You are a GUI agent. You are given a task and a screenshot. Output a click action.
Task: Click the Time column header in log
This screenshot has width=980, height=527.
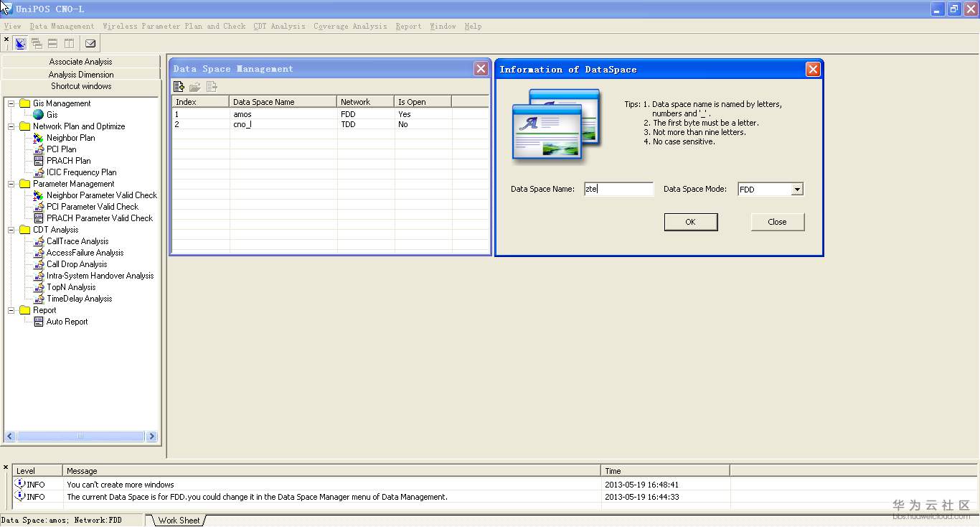tap(665, 471)
